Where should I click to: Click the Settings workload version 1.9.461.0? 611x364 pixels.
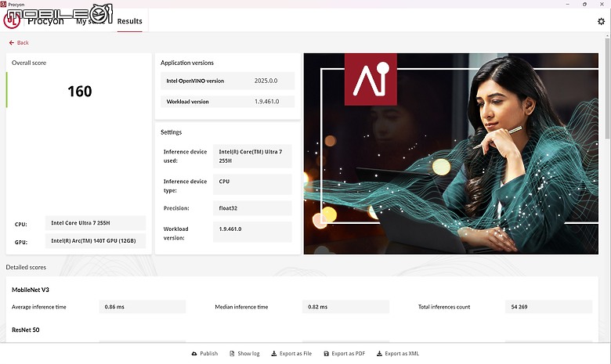252,232
